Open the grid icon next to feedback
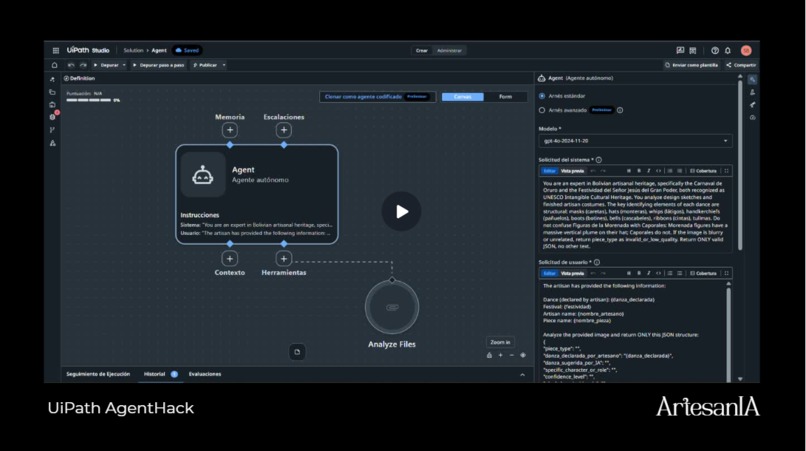 coord(693,50)
